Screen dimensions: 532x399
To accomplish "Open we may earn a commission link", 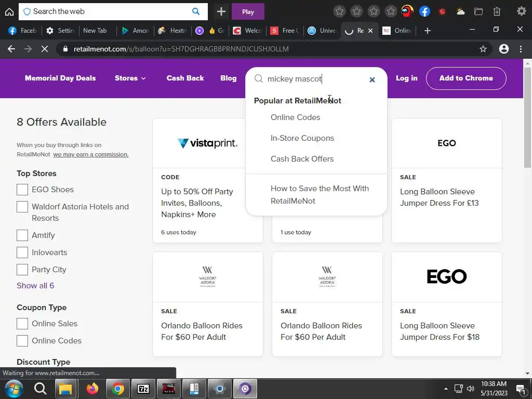I will 90,154.
